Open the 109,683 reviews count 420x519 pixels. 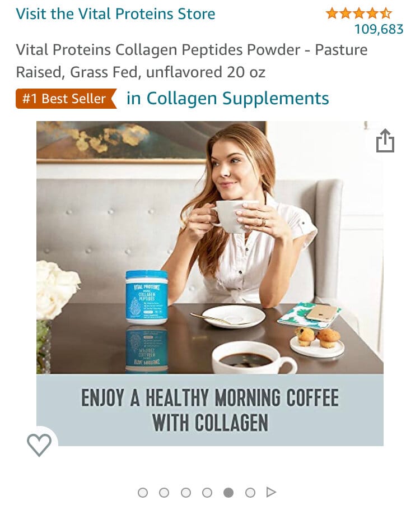379,29
